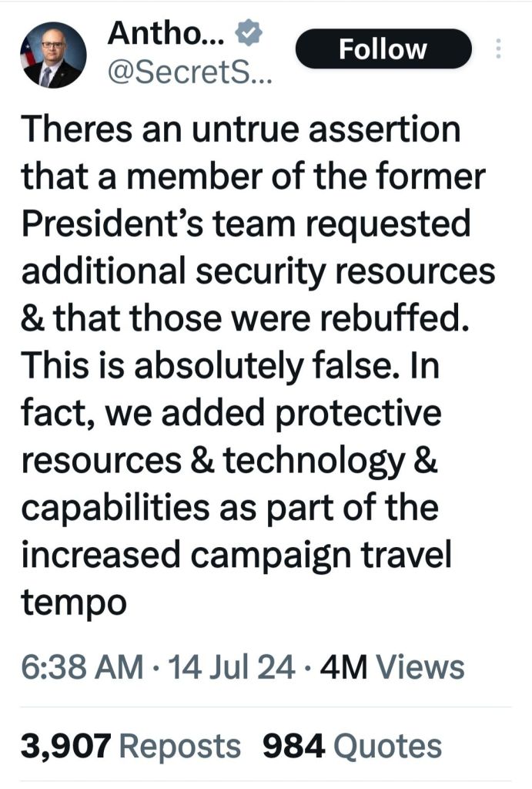Show the 3,907 Reposts list
Viewport: 532px width, 789px height.
(x=129, y=746)
